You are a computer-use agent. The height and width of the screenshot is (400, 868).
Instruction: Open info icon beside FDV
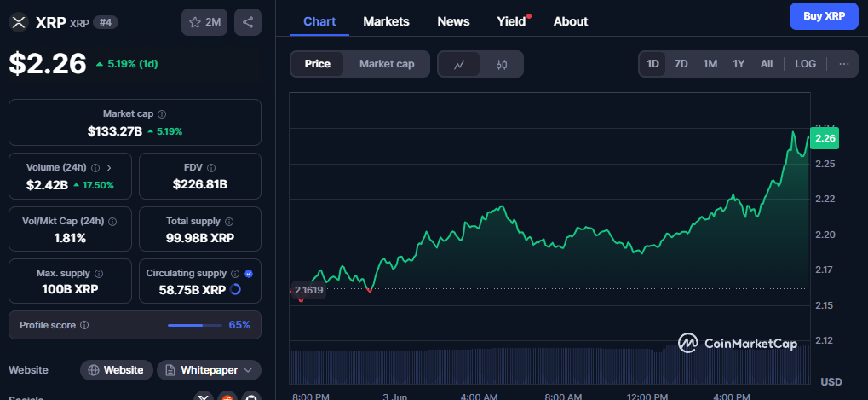pos(211,167)
